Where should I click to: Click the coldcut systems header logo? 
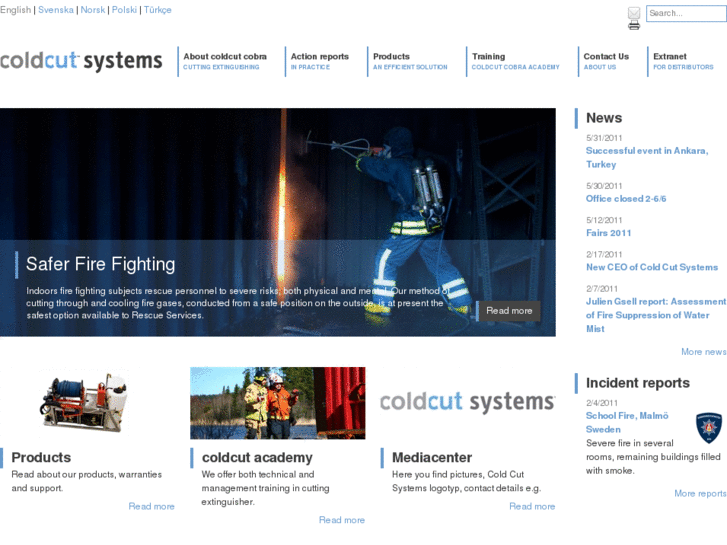point(81,61)
